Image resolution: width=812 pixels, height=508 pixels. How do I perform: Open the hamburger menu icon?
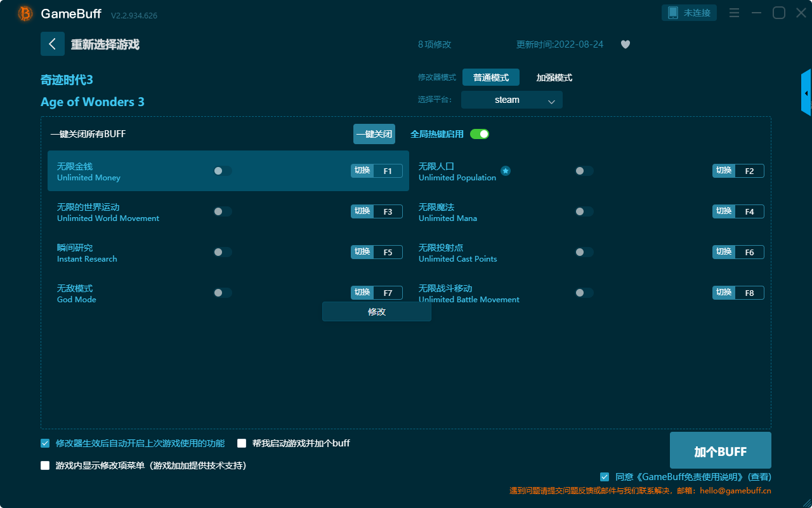click(734, 13)
